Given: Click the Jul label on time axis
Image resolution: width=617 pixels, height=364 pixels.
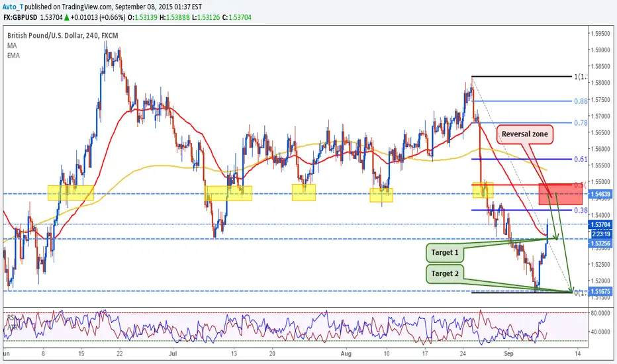Looking at the screenshot, I should (173, 354).
